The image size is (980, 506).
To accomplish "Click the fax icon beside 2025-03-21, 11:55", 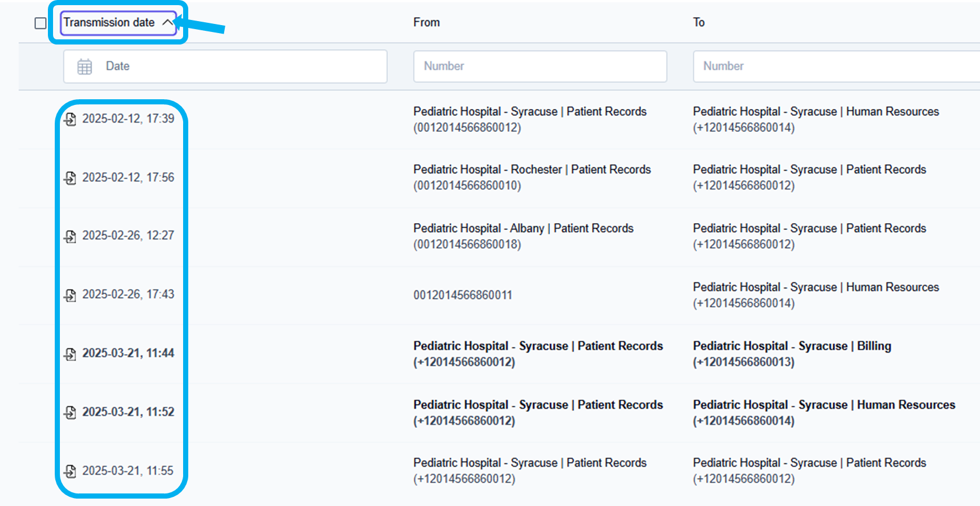I will pyautogui.click(x=70, y=471).
